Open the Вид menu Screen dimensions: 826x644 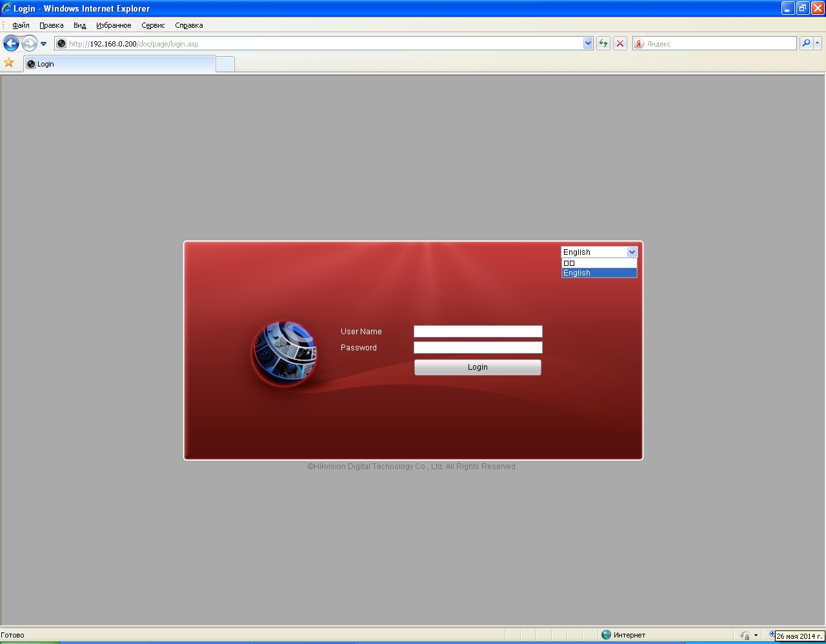(x=79, y=25)
